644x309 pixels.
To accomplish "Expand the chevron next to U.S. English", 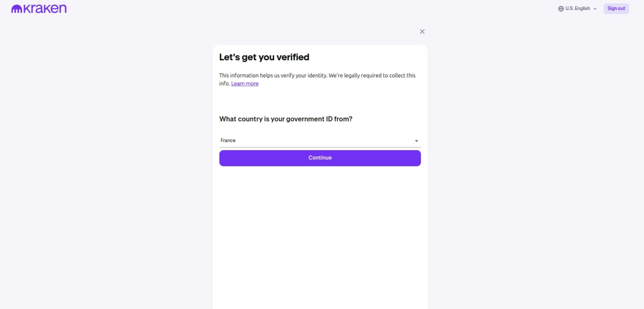I will tap(595, 9).
